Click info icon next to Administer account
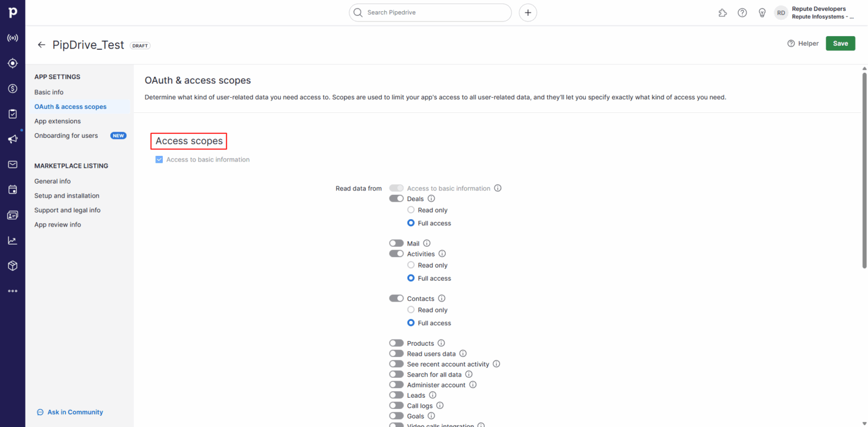 point(473,385)
